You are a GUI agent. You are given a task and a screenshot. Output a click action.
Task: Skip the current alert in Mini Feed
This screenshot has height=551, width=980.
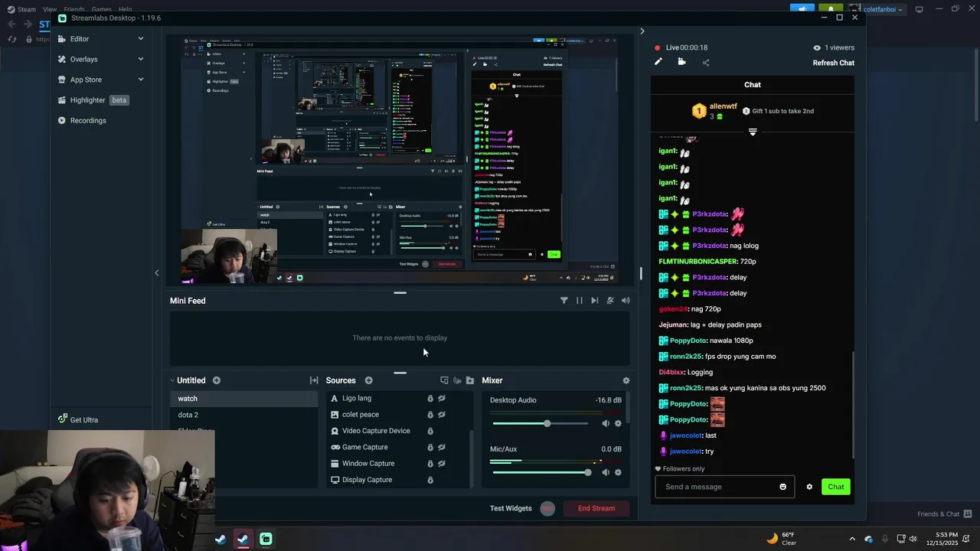point(595,301)
